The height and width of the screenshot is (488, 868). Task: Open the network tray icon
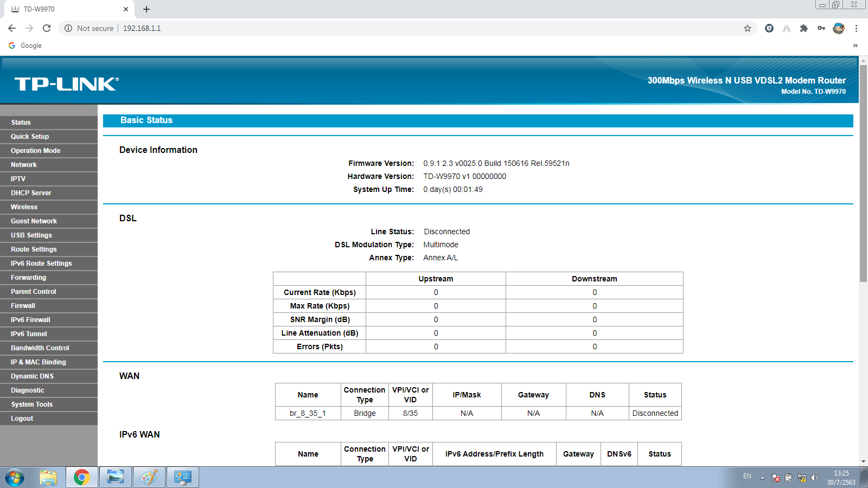pos(801,478)
